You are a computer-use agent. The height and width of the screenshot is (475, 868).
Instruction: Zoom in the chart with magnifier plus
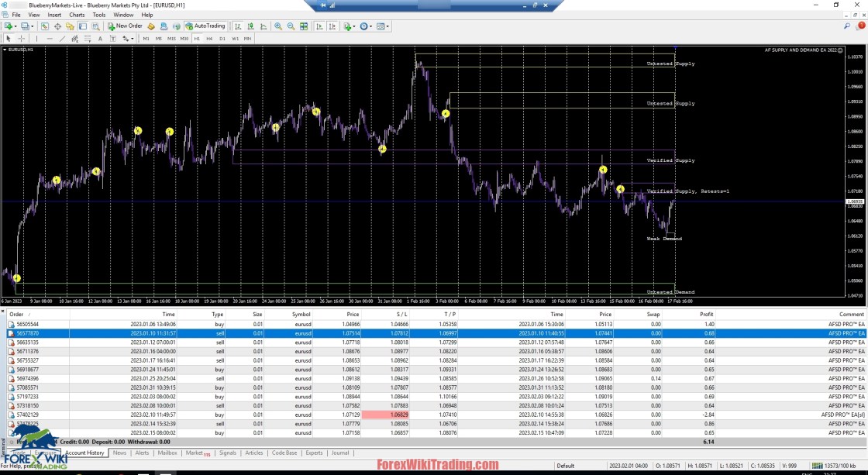pyautogui.click(x=278, y=26)
